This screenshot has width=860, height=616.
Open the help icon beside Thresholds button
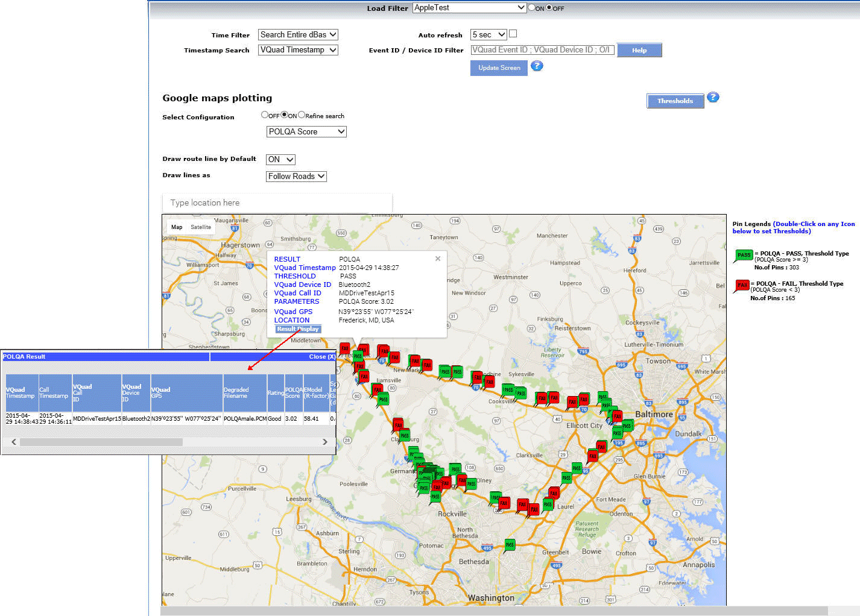pyautogui.click(x=713, y=97)
